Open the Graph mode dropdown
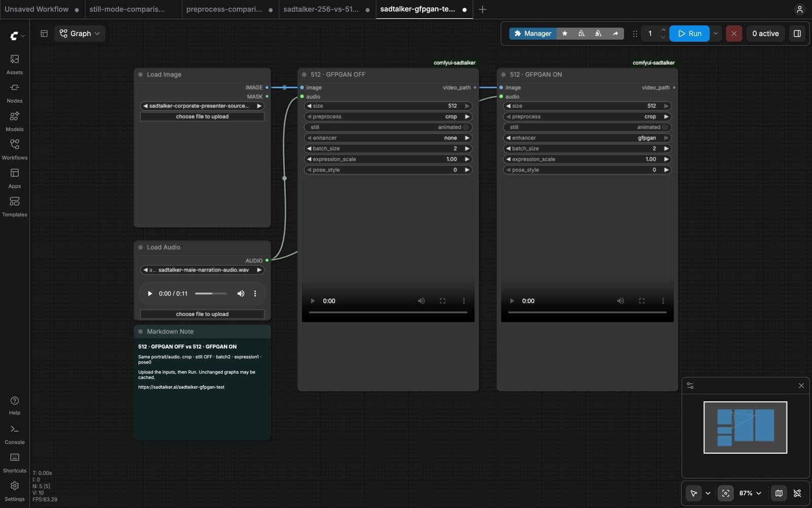This screenshot has width=812, height=508. coord(80,34)
